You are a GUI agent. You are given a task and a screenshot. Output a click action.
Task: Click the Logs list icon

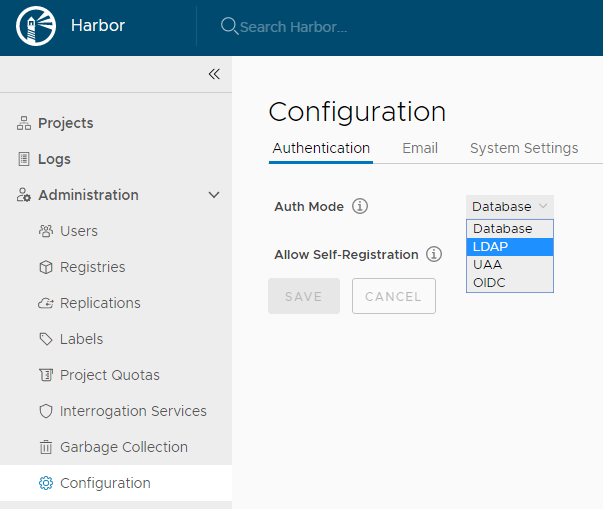point(24,159)
